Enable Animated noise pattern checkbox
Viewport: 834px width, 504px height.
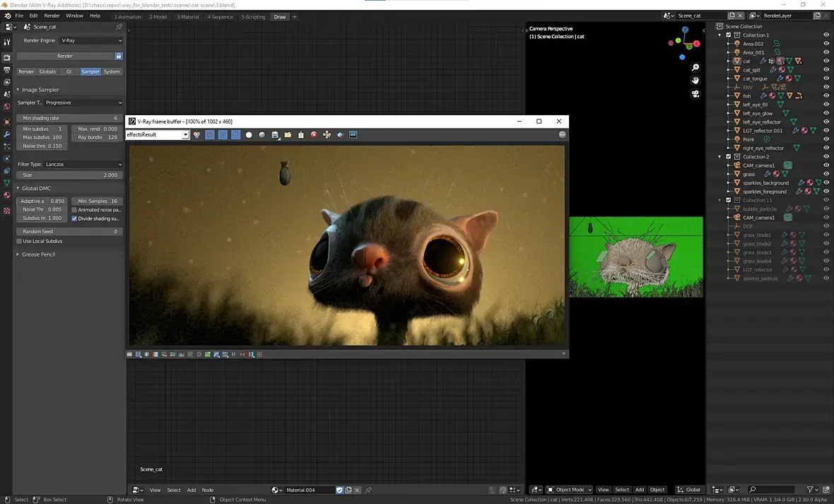(x=75, y=210)
